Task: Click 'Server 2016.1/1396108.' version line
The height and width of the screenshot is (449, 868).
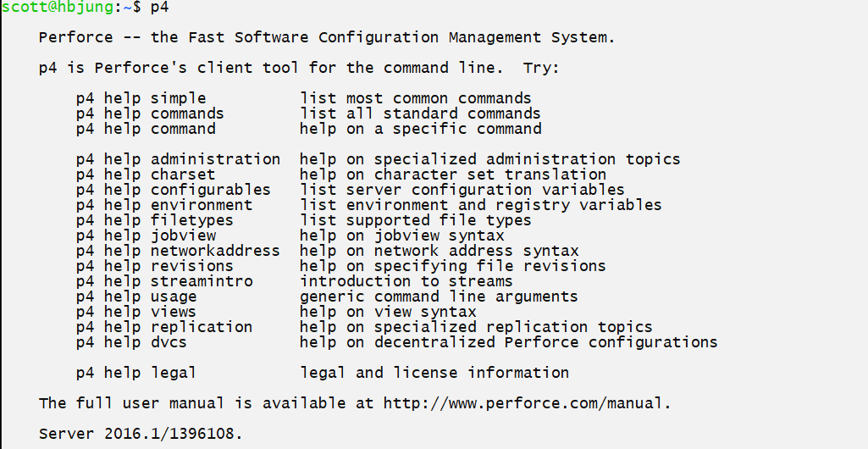Action: coord(141,434)
